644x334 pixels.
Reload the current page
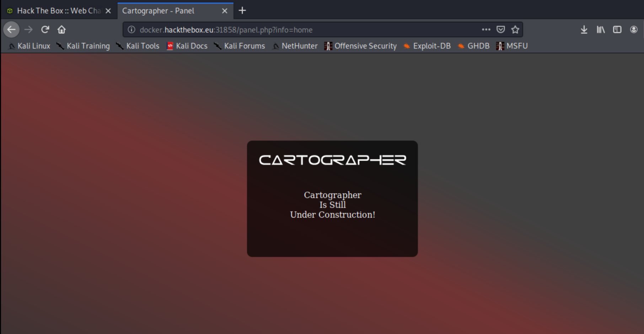45,29
